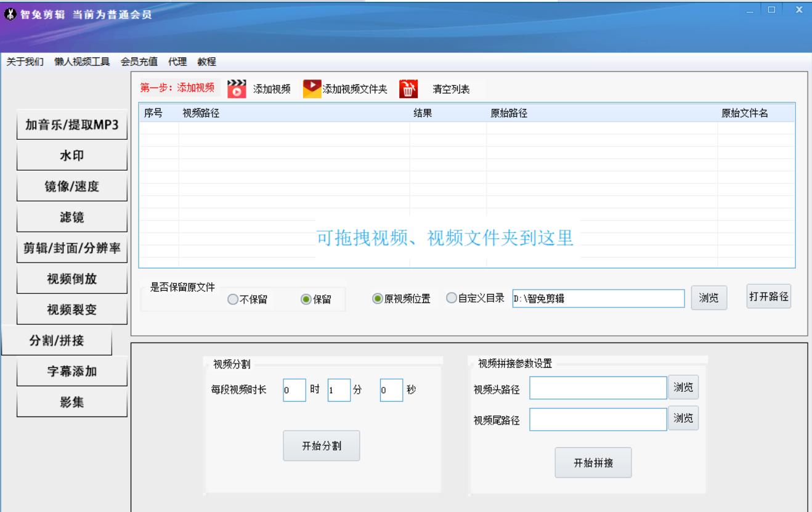Click the 添加视频 text button
812x512 pixels.
point(272,89)
